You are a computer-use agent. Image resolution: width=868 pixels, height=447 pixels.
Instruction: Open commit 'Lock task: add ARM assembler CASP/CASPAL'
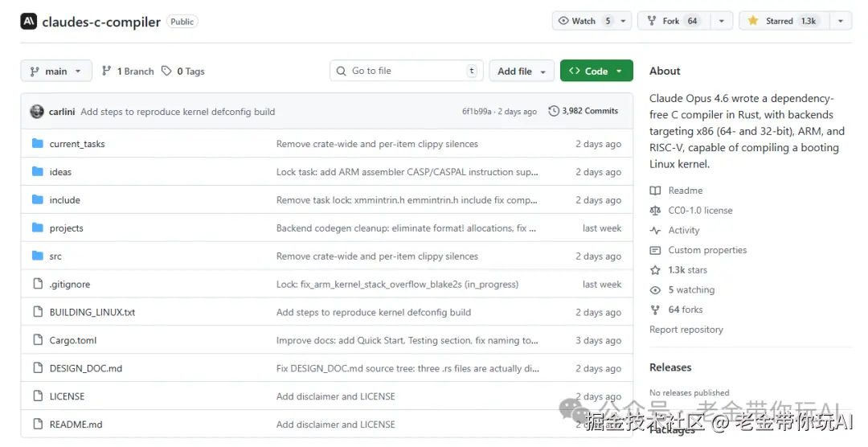(407, 172)
